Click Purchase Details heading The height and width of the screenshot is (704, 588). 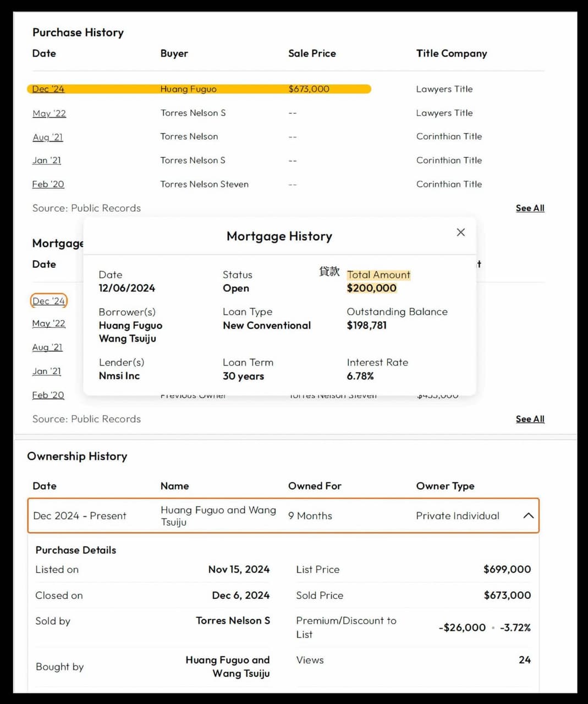(x=76, y=550)
